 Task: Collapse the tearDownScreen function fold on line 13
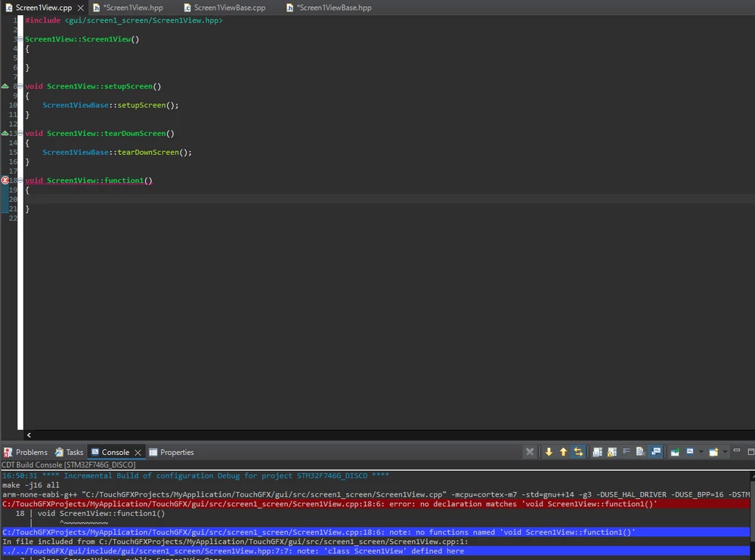point(20,133)
